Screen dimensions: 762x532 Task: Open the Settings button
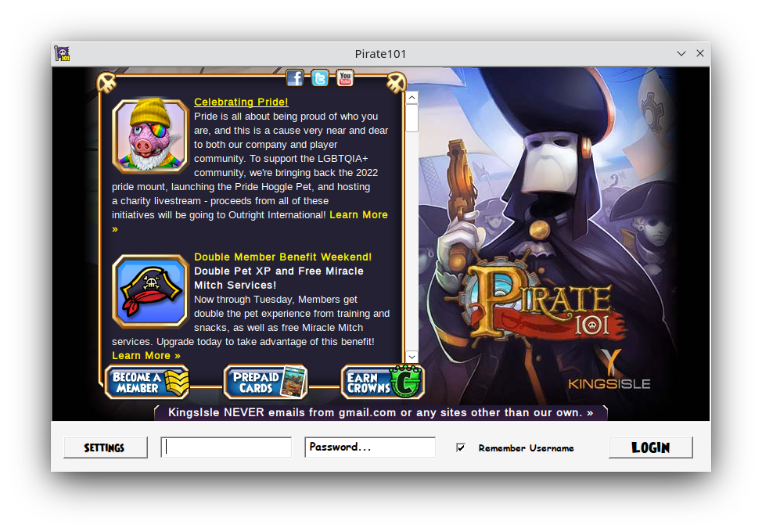point(105,448)
